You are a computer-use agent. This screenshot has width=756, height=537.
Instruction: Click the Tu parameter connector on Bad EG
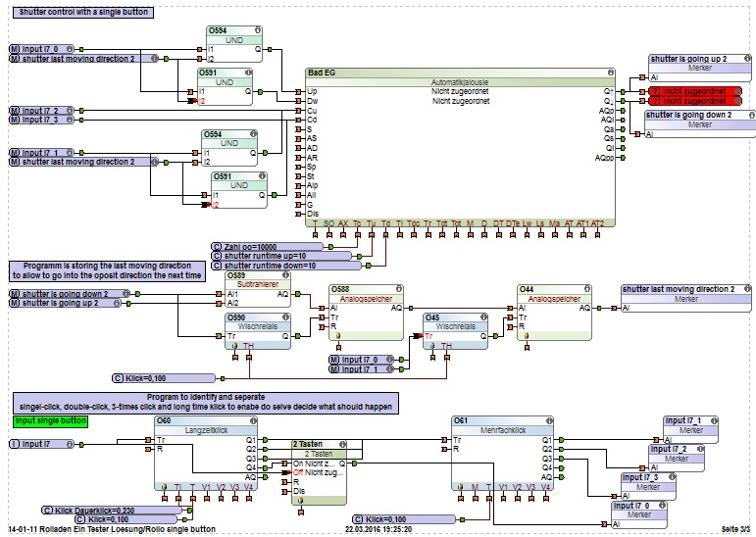(x=372, y=235)
